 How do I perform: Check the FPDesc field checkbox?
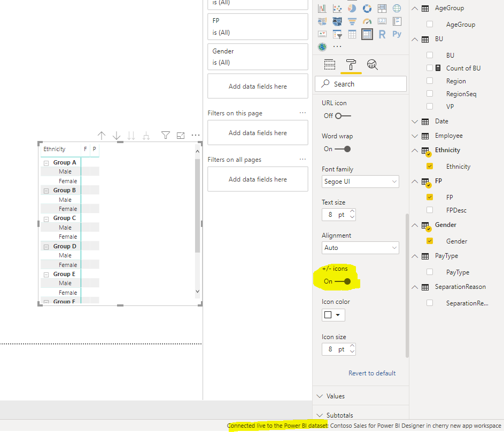430,210
